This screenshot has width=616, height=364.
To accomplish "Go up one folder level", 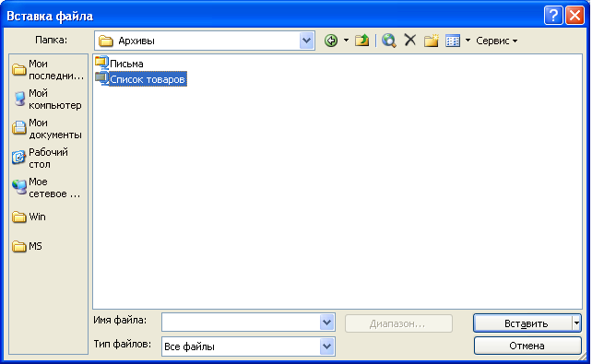I will 361,41.
